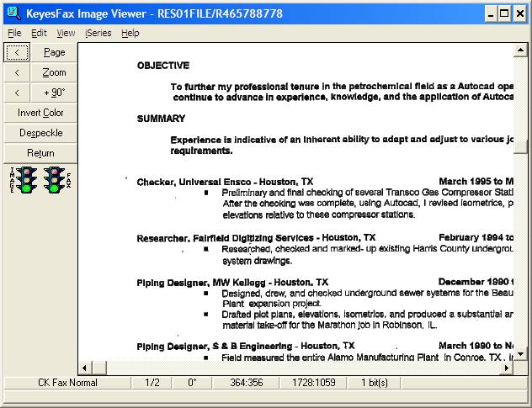Click the horizontal scrollbar thumb
This screenshot has width=532, height=408.
(x=99, y=368)
